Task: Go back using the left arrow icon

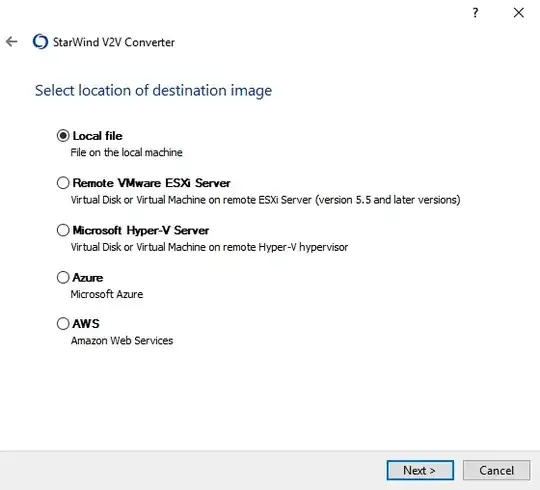Action: coord(12,42)
